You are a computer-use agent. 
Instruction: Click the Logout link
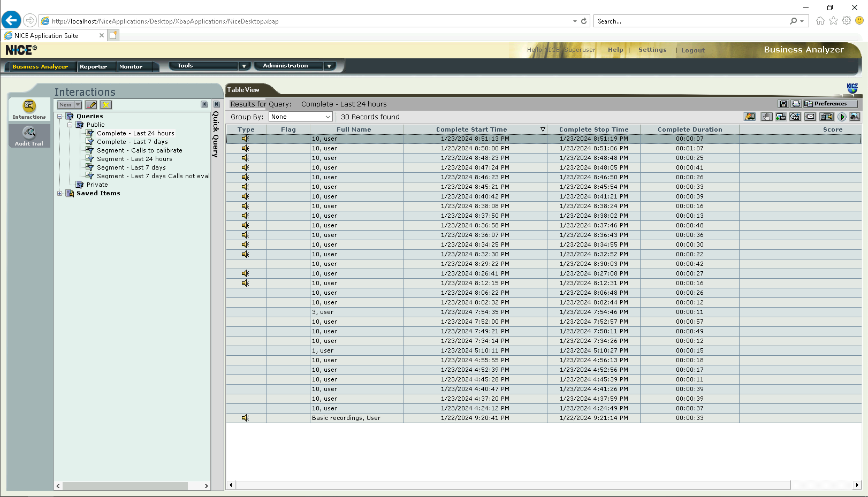[x=692, y=50]
